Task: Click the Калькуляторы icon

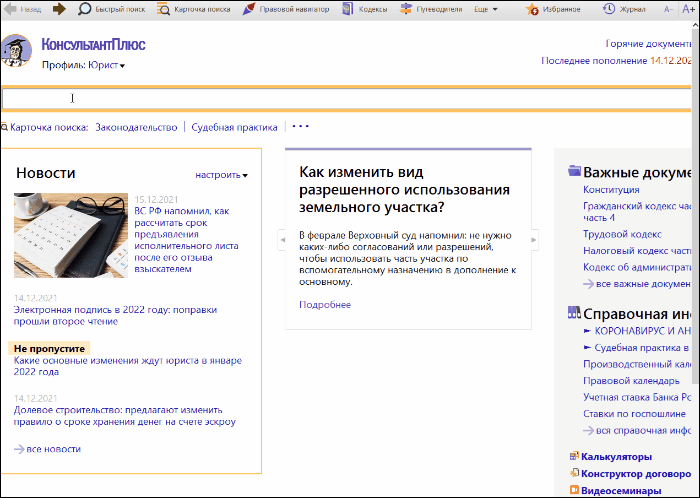Action: [x=574, y=456]
